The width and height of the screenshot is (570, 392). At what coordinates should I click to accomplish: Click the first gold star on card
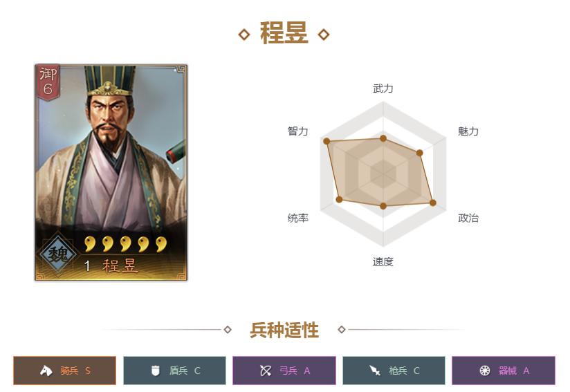pos(90,244)
